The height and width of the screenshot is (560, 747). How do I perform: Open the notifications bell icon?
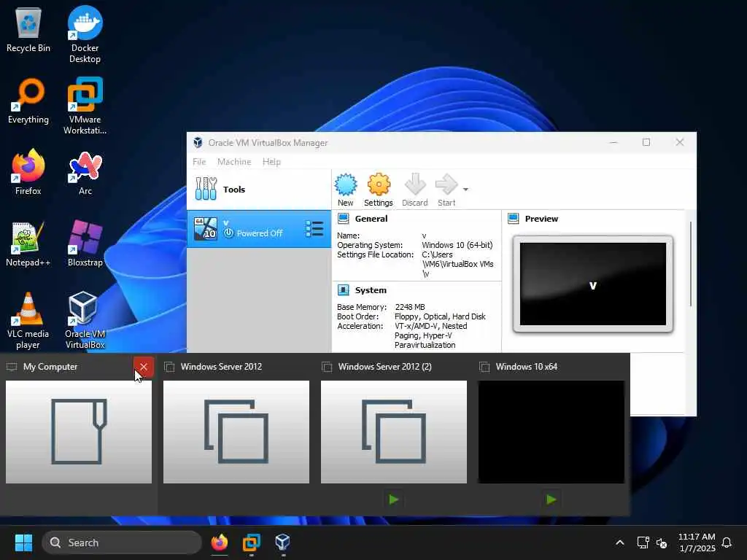point(727,542)
